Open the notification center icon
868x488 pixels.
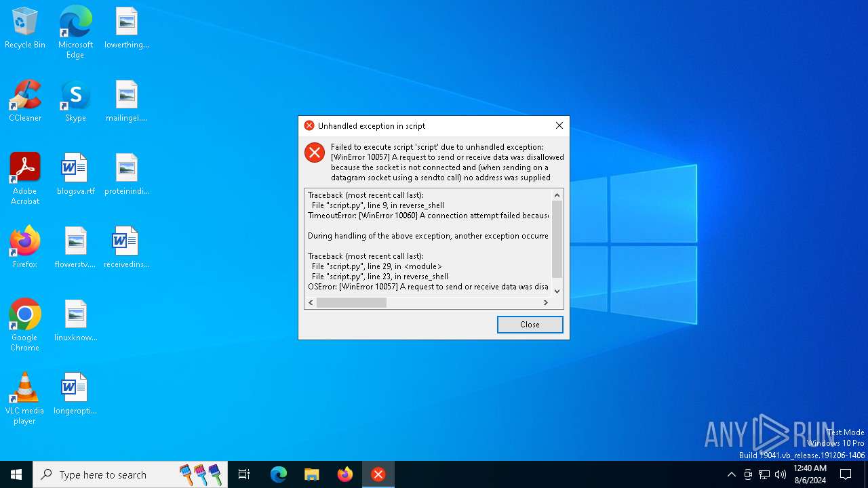click(846, 474)
